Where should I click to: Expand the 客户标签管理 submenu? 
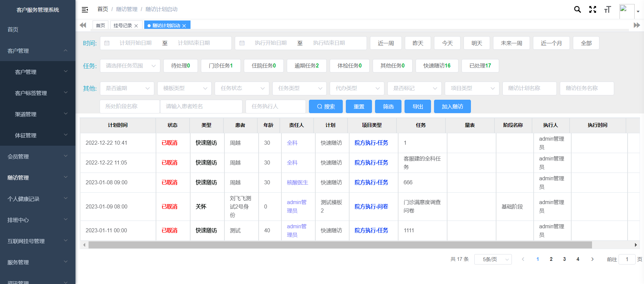click(x=38, y=93)
